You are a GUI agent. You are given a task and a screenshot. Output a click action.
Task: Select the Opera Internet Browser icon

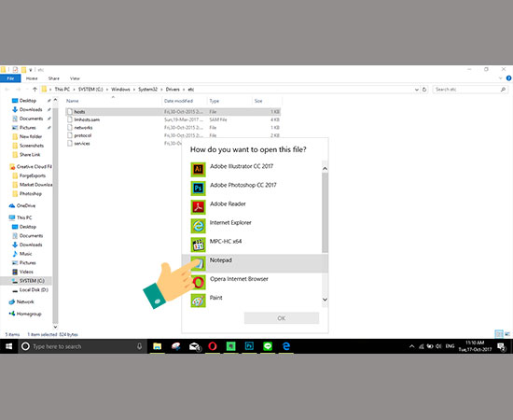[x=198, y=282]
